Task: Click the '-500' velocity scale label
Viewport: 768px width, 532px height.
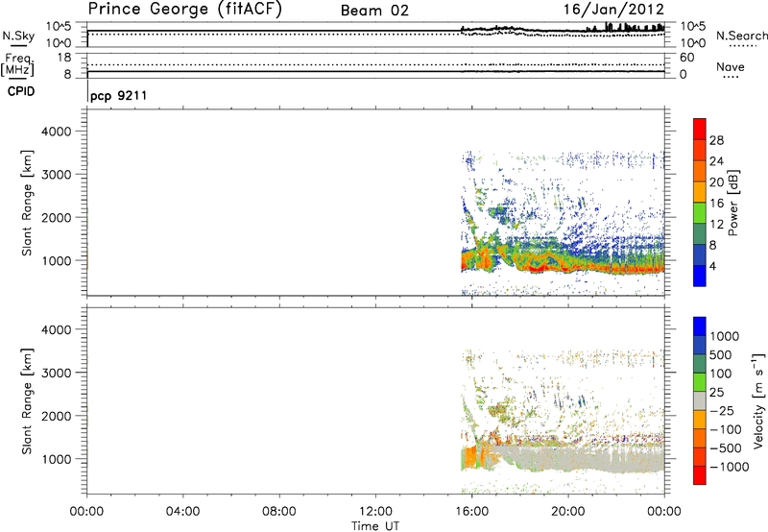Action: coord(726,448)
